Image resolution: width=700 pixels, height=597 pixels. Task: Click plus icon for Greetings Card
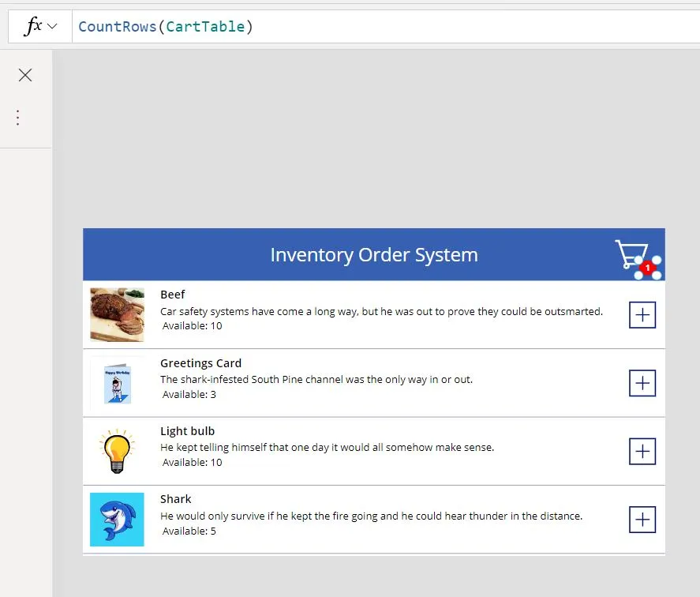point(642,383)
